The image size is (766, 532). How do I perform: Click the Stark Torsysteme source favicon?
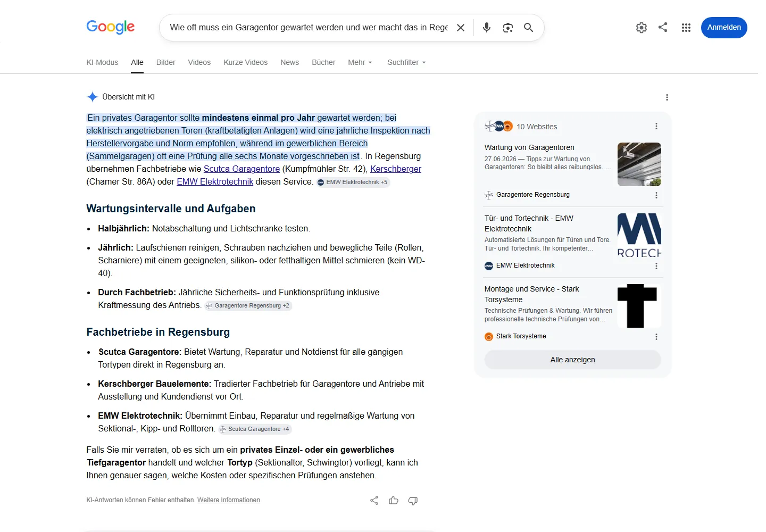coord(489,337)
